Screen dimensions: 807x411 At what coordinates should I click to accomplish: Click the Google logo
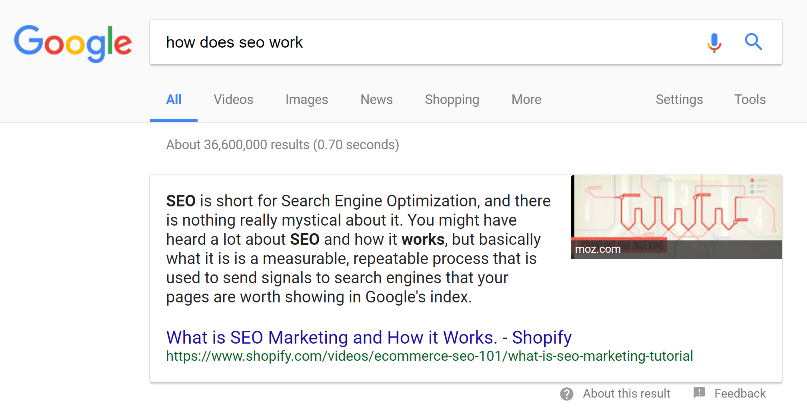click(x=73, y=42)
